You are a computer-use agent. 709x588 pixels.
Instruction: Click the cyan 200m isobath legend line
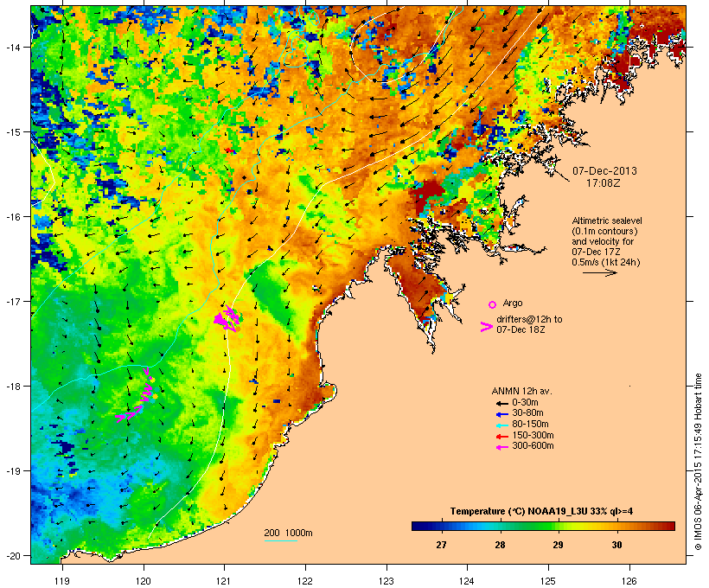[x=280, y=540]
